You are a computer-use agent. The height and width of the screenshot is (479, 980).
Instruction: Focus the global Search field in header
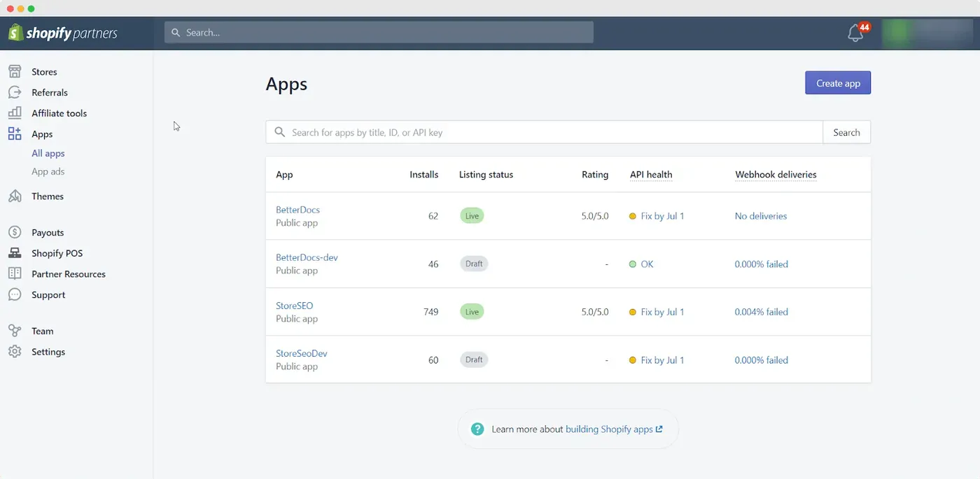click(379, 32)
